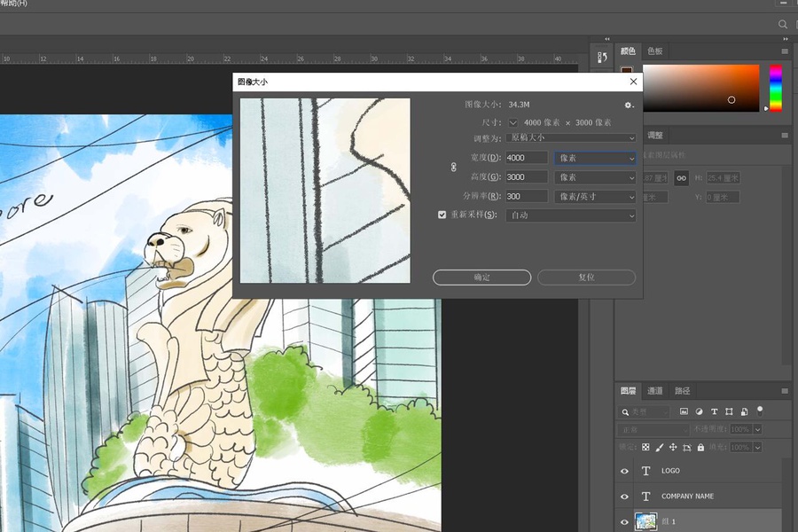The width and height of the screenshot is (798, 532).
Task: Click the height input field showing 3000
Action: click(527, 177)
